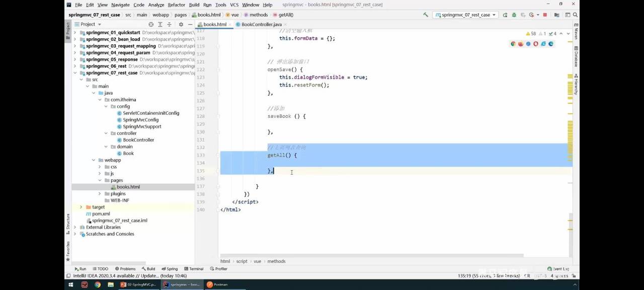Go to next highlighted error arrow
644x290 pixels.
pos(568,34)
